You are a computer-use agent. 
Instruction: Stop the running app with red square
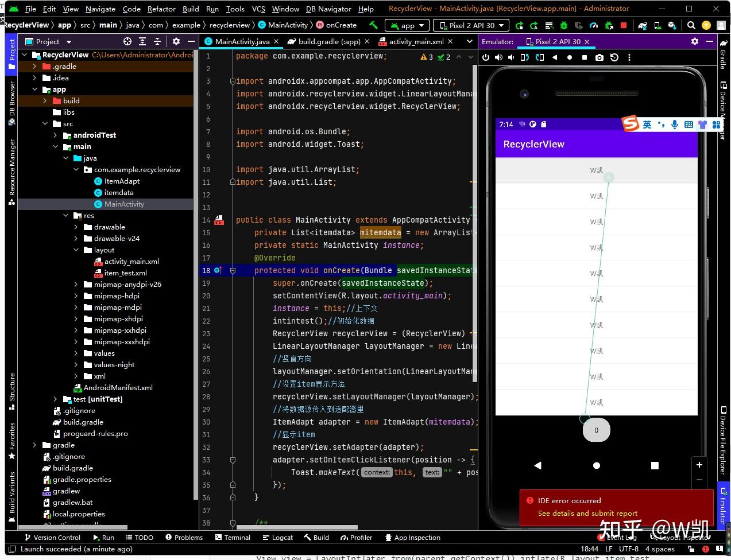[624, 25]
